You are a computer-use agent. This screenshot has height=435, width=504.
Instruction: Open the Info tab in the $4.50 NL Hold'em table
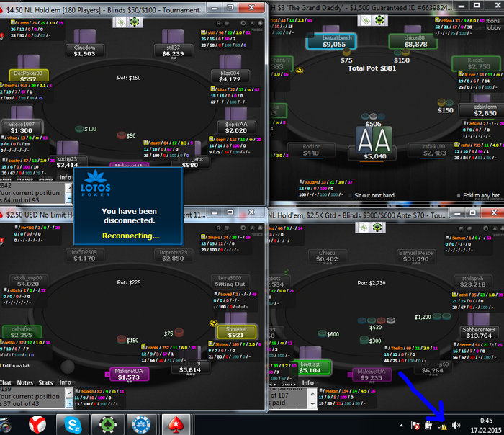(66, 177)
